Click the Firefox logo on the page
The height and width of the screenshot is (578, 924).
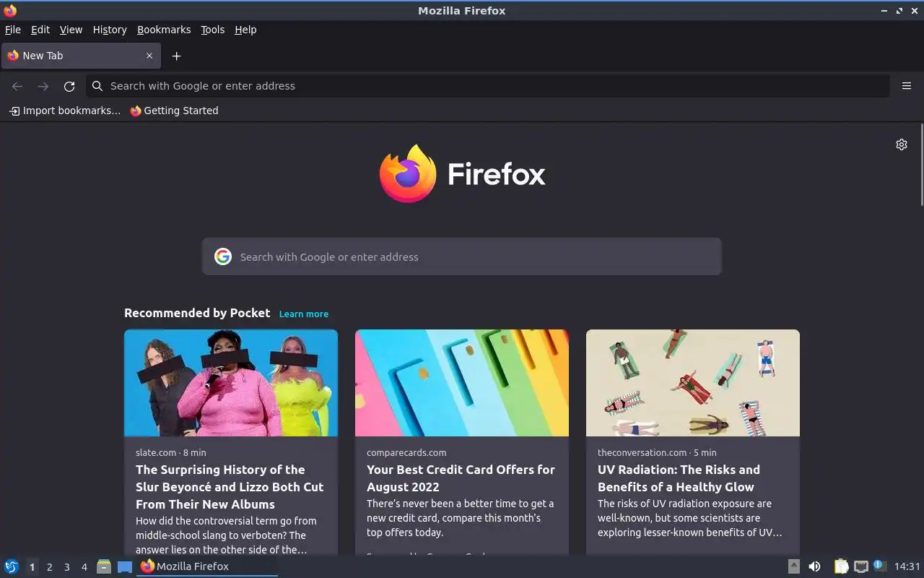[x=462, y=174]
